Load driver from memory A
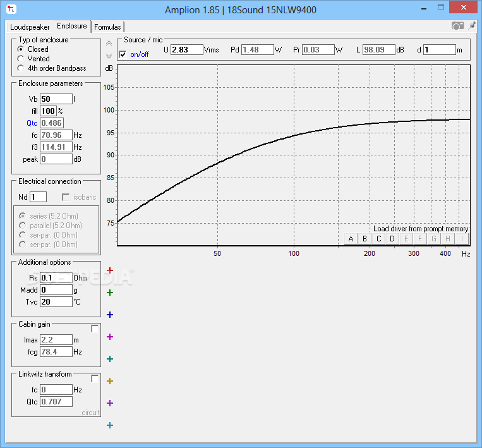The width and height of the screenshot is (482, 448). 351,239
